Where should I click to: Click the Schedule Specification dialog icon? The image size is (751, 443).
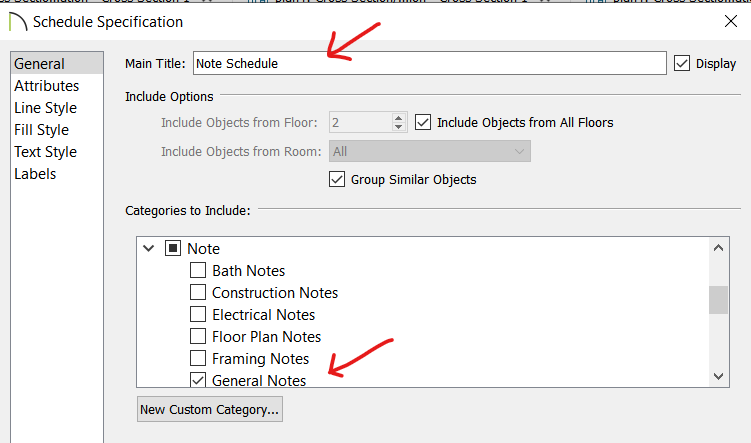click(18, 22)
